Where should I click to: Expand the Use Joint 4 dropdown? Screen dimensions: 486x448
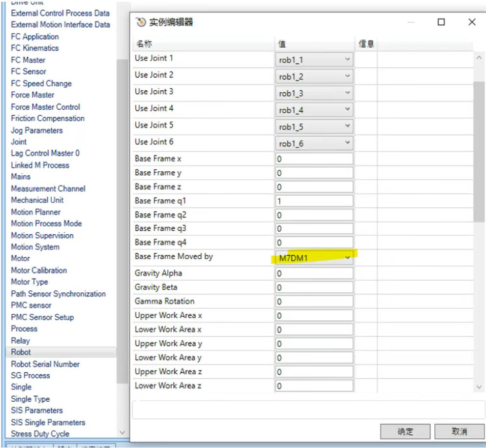pos(347,110)
